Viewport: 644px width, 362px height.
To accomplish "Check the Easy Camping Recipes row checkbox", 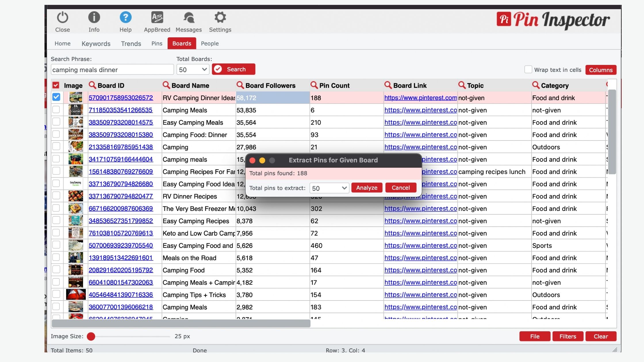I will pyautogui.click(x=56, y=220).
